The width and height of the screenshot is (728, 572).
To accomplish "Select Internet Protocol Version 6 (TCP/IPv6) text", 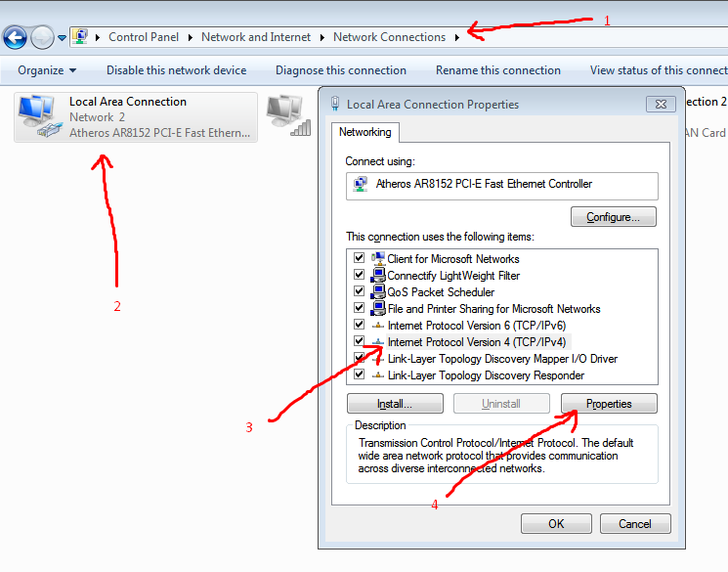I will [477, 326].
